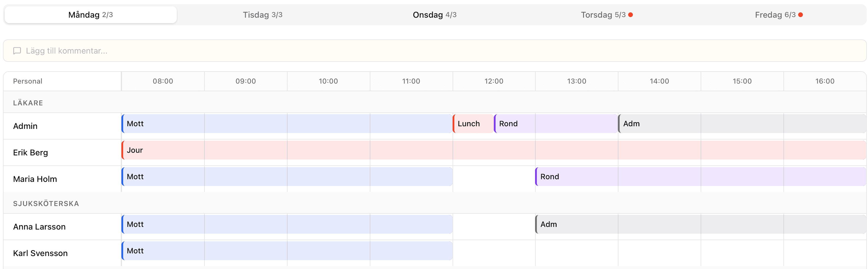Image resolution: width=868 pixels, height=269 pixels.
Task: Click the red alert dot on Torsdag
Action: tap(631, 14)
